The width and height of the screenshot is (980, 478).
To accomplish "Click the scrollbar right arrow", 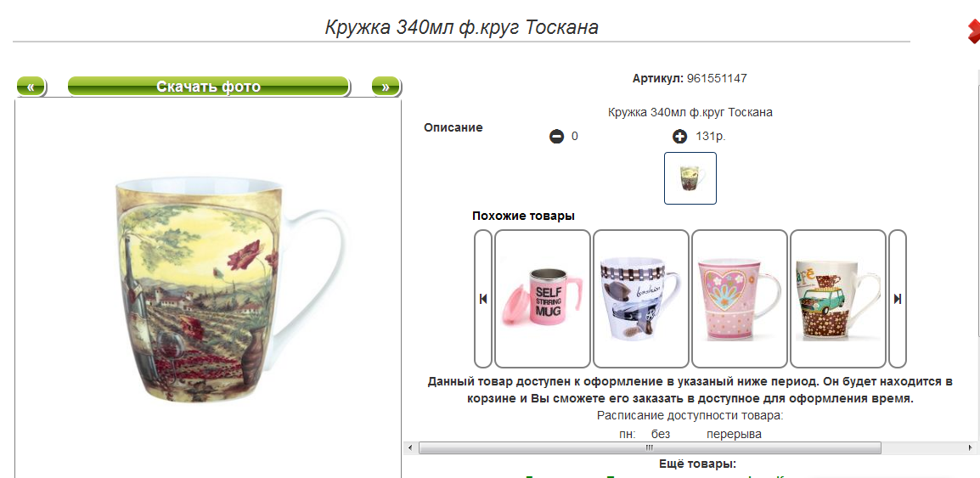I will [x=969, y=447].
